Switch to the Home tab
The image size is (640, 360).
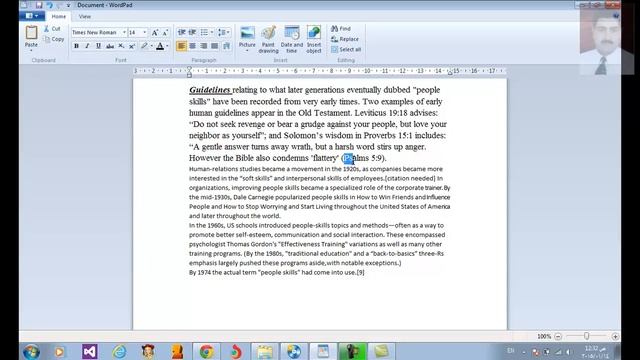pos(59,16)
